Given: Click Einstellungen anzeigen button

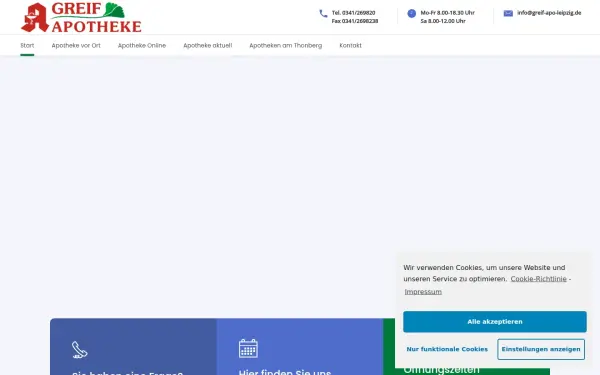Looking at the screenshot, I should (541, 349).
